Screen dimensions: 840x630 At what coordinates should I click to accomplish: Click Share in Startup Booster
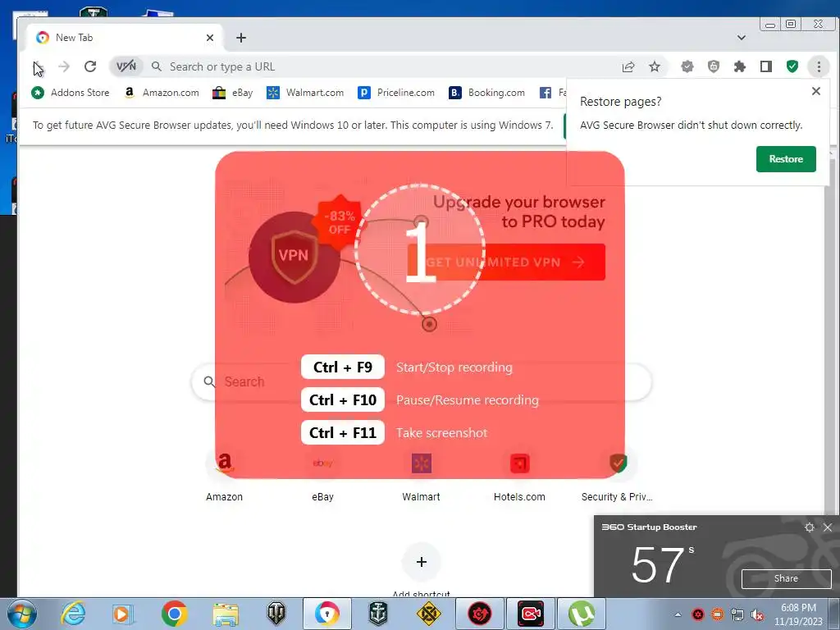(x=786, y=578)
